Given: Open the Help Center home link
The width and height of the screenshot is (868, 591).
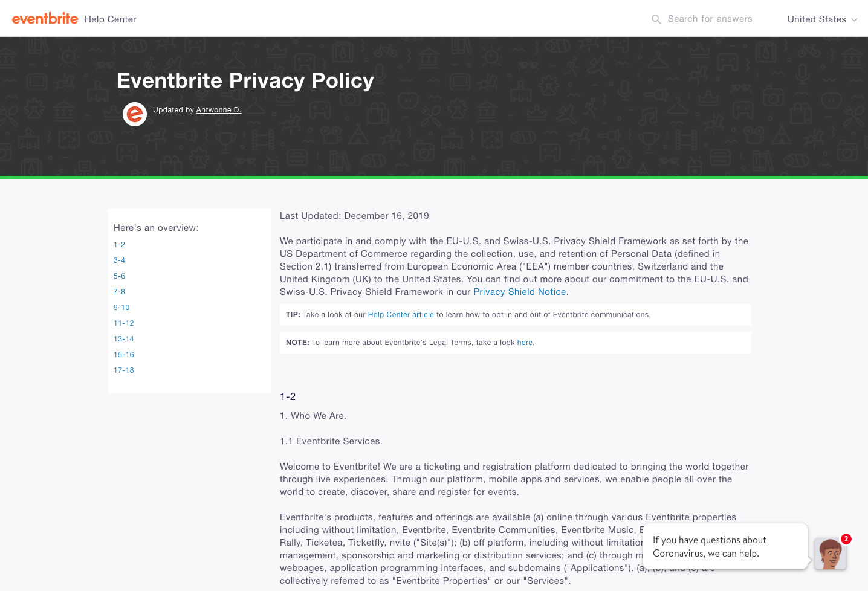Looking at the screenshot, I should 111,19.
